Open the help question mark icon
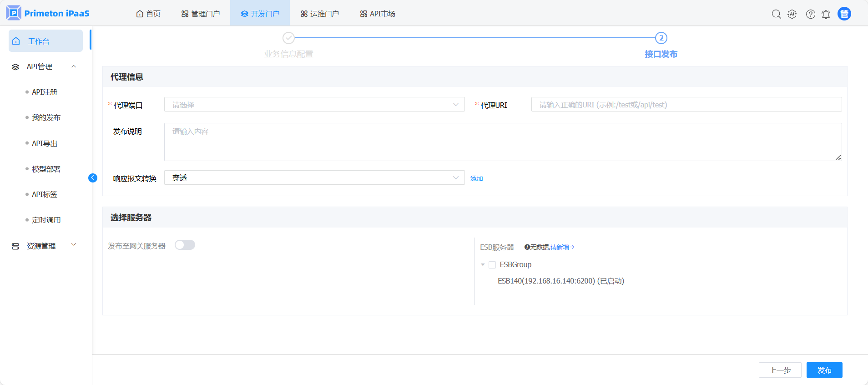The image size is (868, 385). [810, 14]
